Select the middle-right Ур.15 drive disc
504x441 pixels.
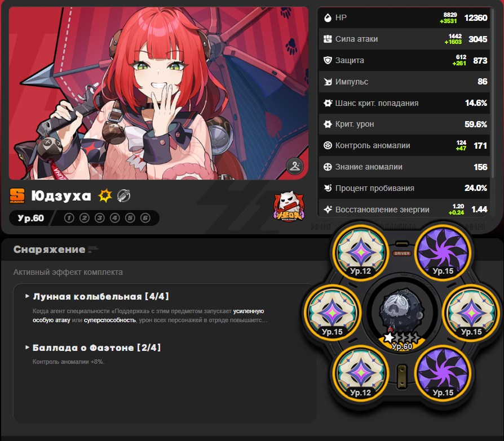[471, 313]
